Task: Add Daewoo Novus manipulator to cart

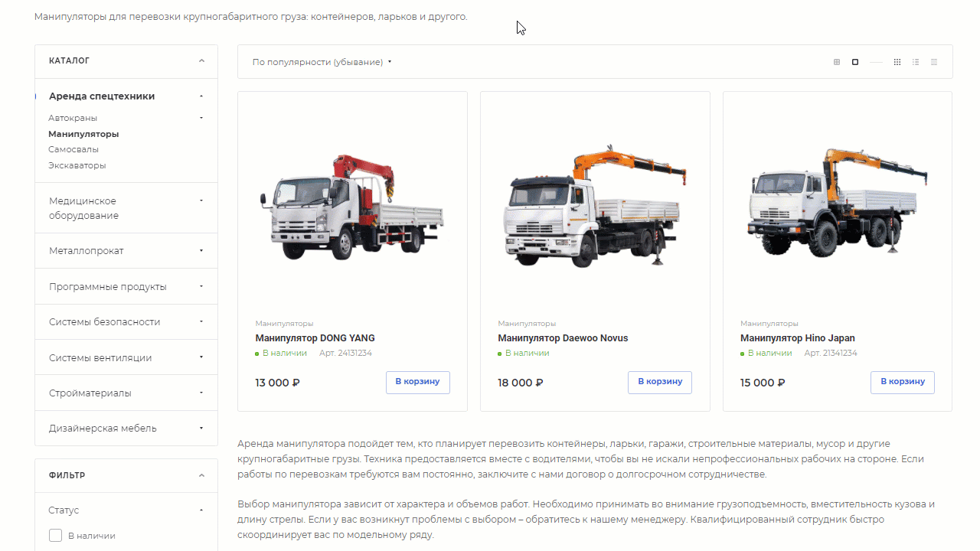Action: (660, 383)
